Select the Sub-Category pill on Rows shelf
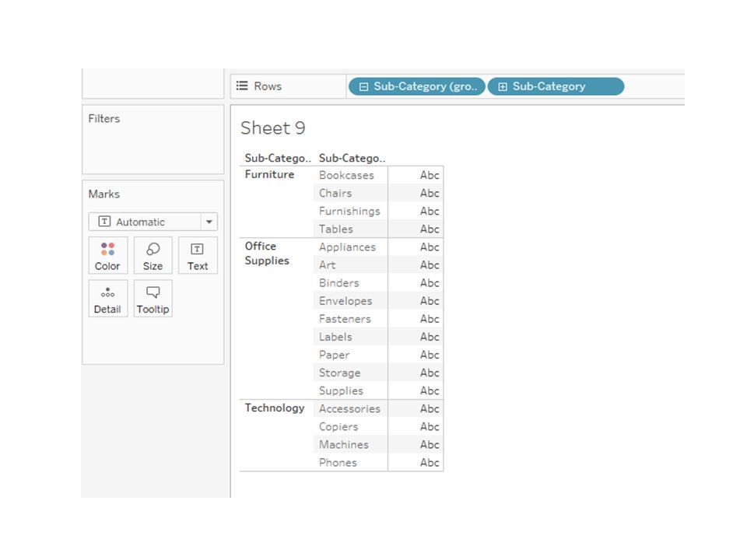The height and width of the screenshot is (560, 747). click(556, 86)
